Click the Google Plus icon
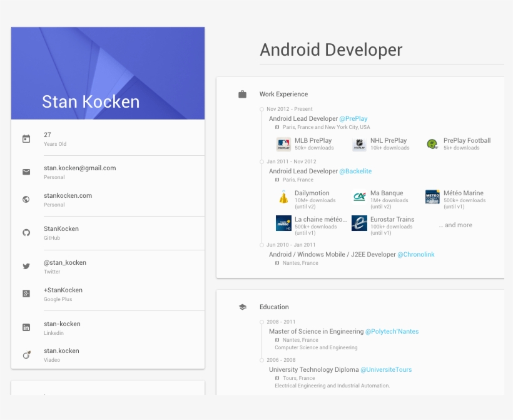Screen dimensions: 513x420 click(26, 293)
